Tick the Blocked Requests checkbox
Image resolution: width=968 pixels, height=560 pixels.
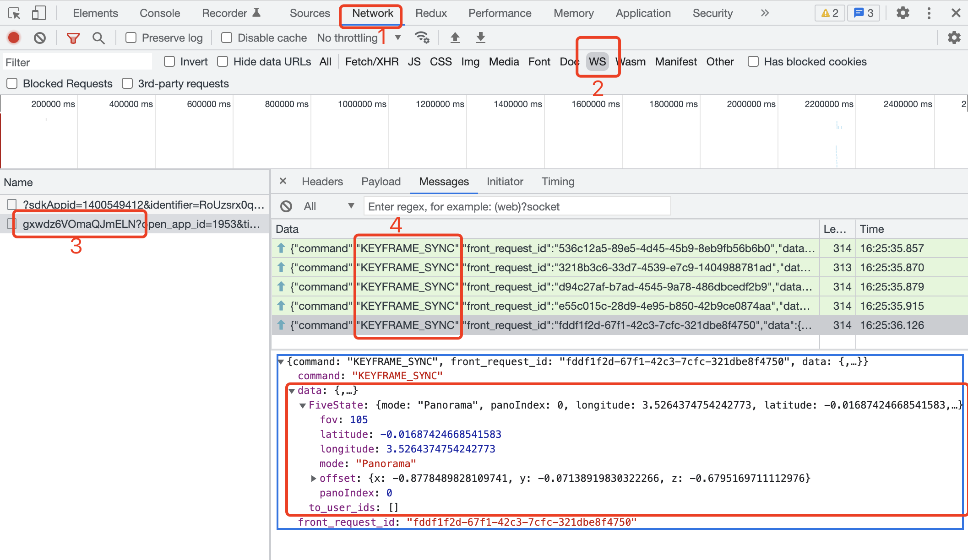12,83
